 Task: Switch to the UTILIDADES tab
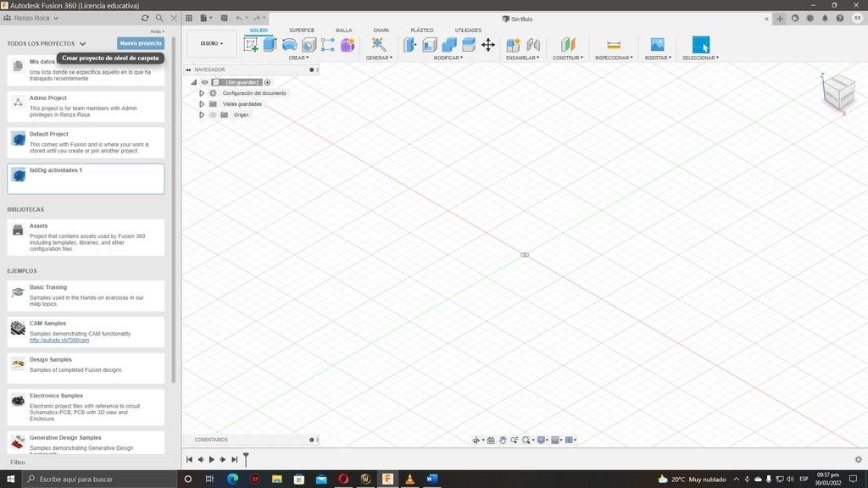point(468,30)
